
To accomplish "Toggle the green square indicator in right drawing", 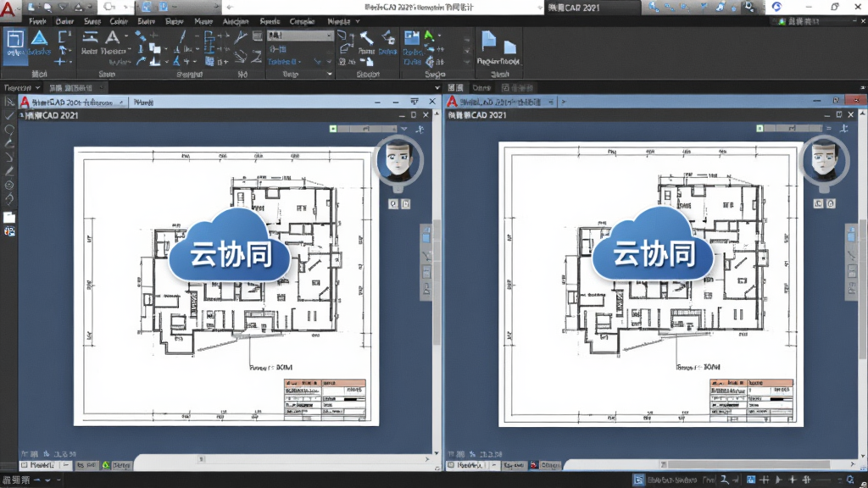I will [759, 128].
